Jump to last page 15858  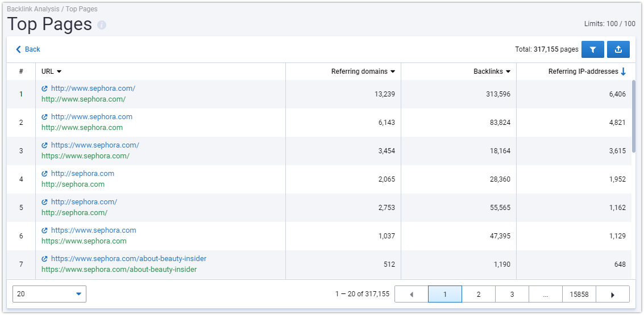579,294
